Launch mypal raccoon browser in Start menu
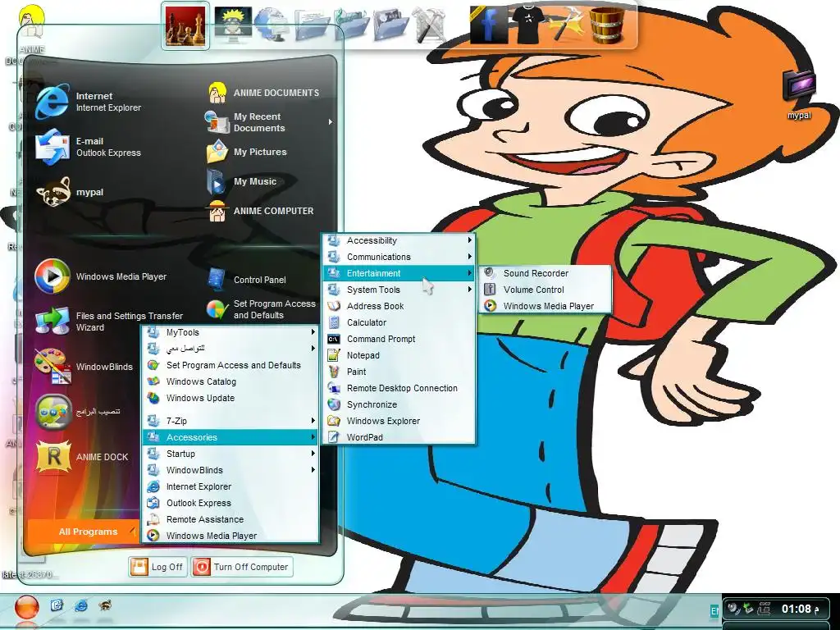 (x=70, y=192)
